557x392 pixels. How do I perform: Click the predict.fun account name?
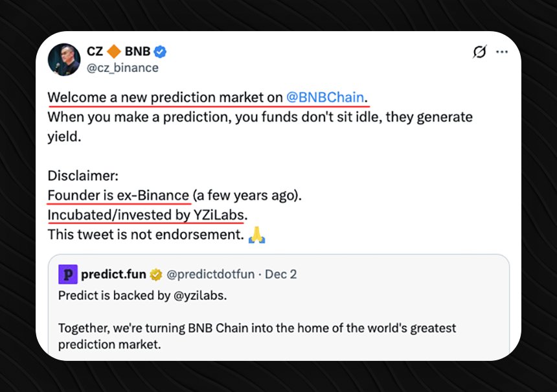click(x=113, y=275)
